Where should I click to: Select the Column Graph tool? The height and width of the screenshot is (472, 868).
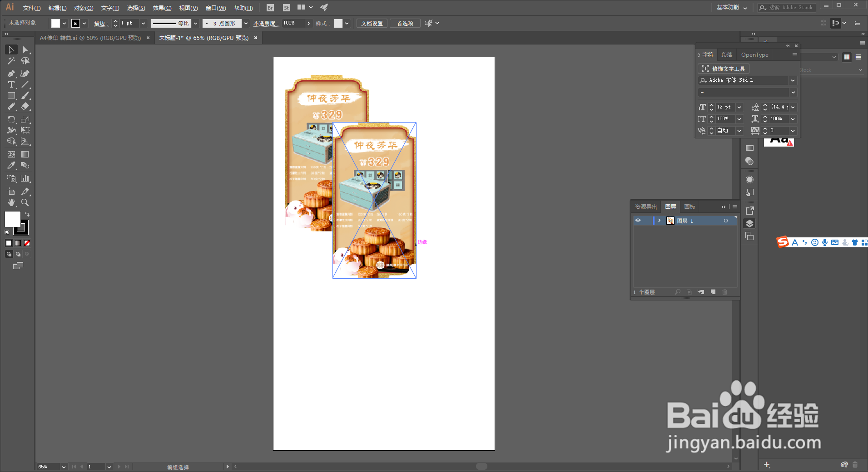[25, 178]
